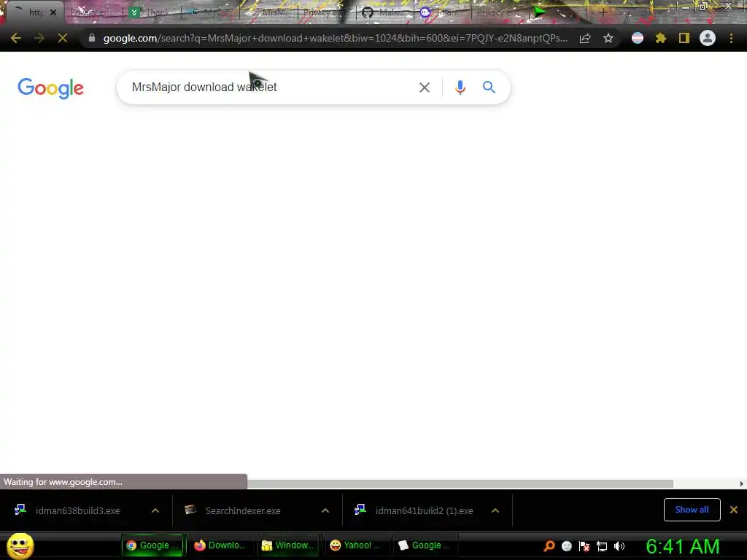Switch to Firefox Downlo... taskbar button

tap(220, 545)
